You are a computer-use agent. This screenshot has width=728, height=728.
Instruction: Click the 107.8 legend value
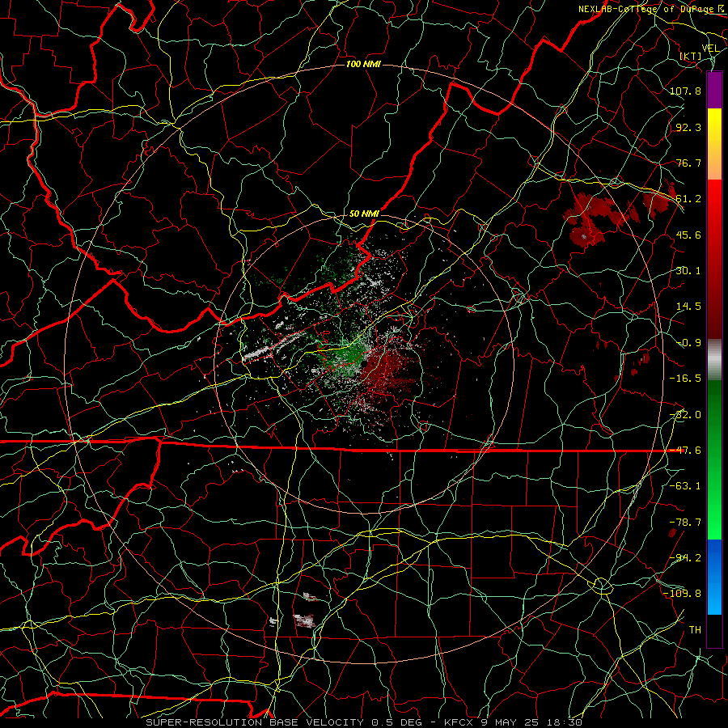685,91
